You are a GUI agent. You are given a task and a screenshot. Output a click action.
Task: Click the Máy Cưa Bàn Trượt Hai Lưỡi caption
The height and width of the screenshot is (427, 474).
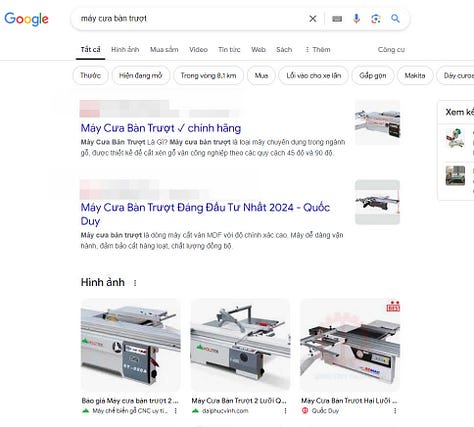(x=349, y=401)
